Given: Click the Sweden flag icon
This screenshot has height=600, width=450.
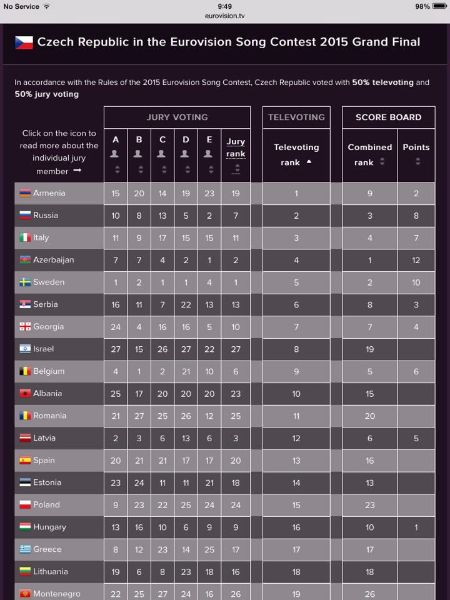Looking at the screenshot, I should pyautogui.click(x=25, y=282).
